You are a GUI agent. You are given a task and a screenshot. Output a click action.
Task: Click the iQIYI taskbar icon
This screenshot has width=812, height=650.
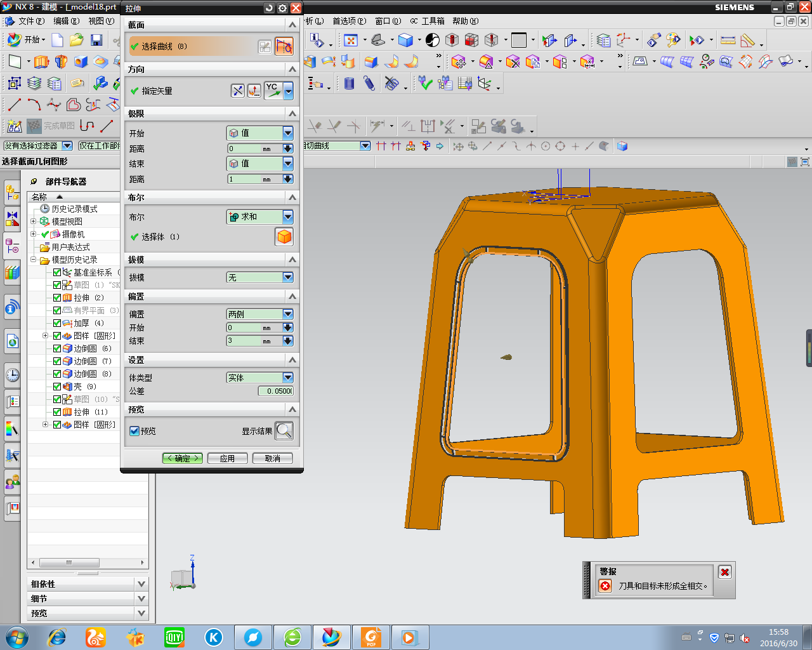tap(174, 637)
